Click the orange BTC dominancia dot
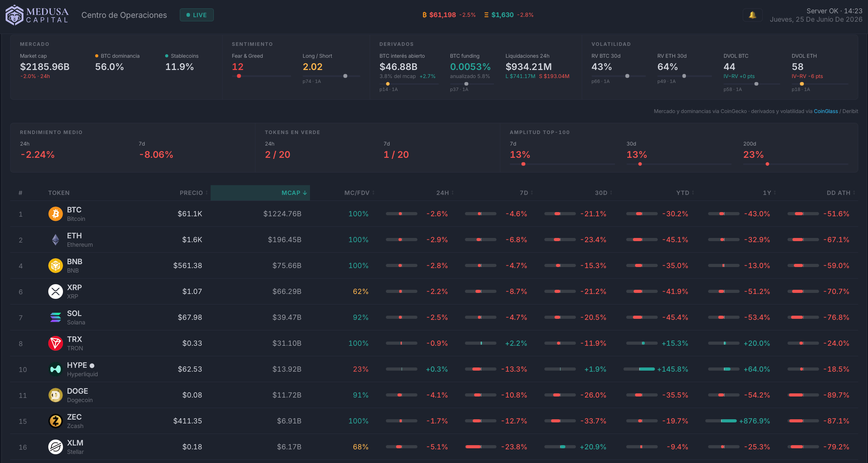868x463 pixels. [97, 56]
